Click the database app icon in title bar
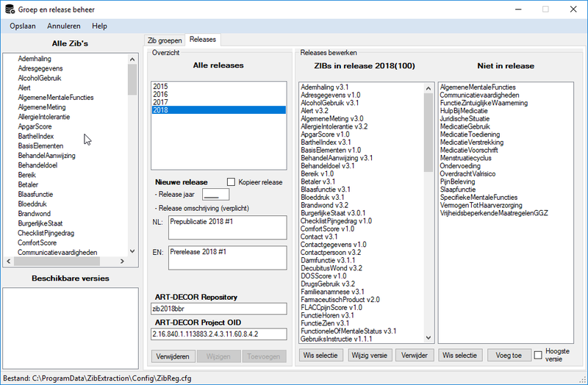 click(x=10, y=9)
